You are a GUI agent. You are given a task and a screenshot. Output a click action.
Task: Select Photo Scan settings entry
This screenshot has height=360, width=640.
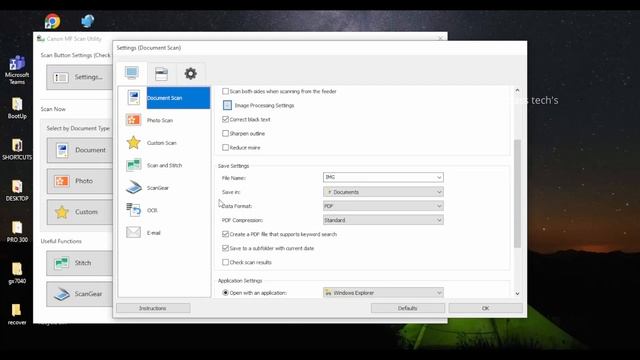coord(160,120)
